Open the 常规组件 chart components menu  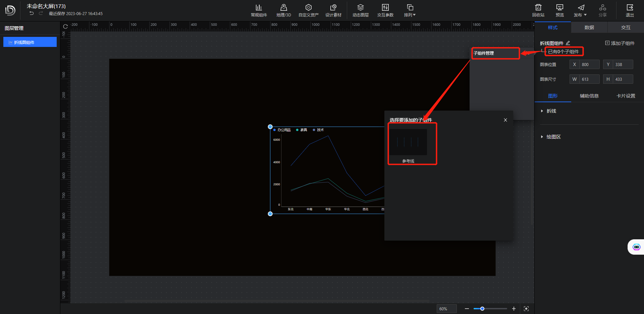259,10
